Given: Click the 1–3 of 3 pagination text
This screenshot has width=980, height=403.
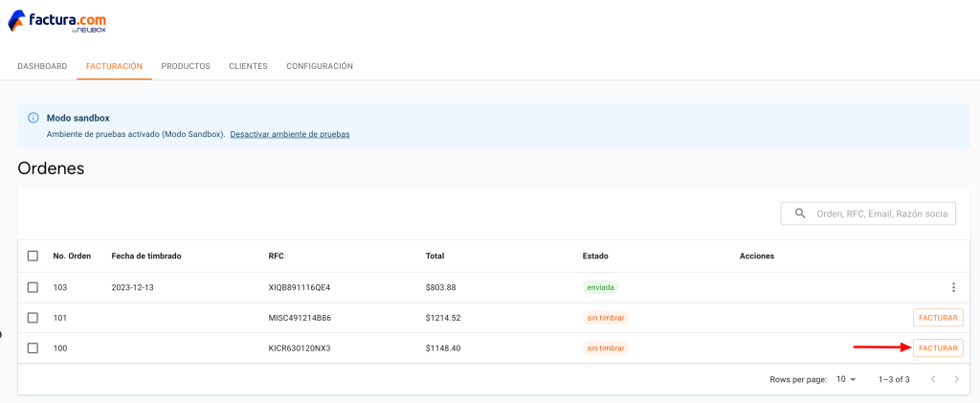Looking at the screenshot, I should (x=894, y=379).
